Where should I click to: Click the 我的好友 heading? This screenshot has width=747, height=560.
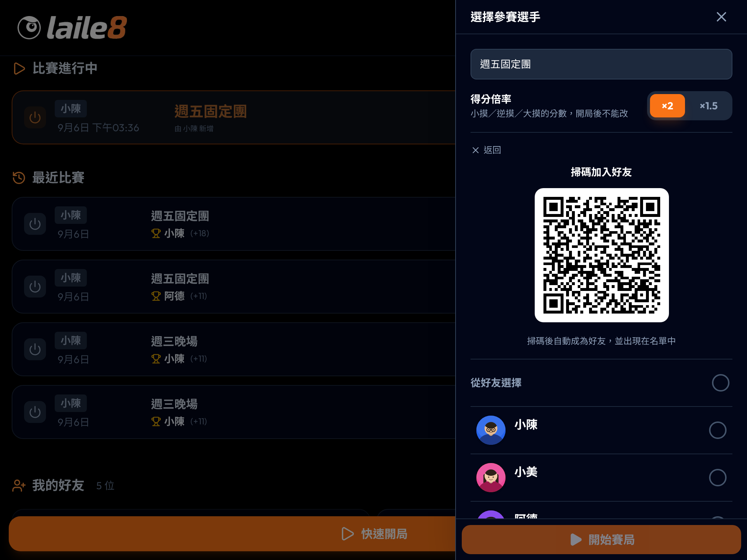(58, 485)
